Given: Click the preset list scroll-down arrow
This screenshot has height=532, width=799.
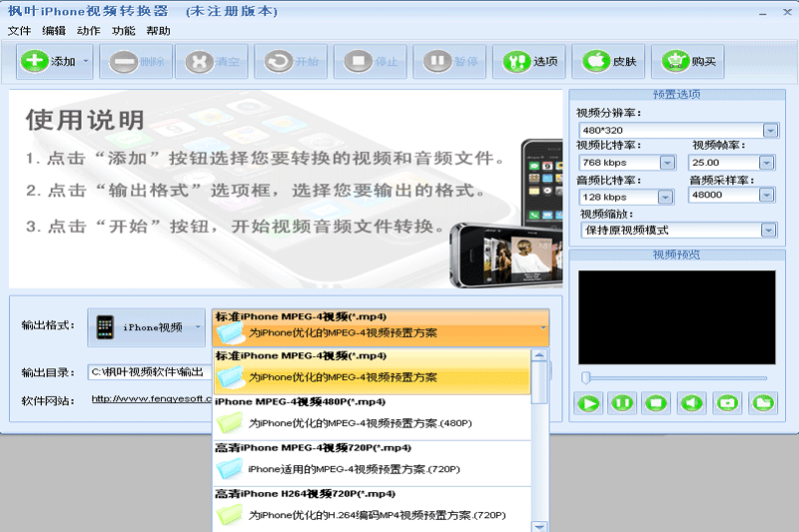Looking at the screenshot, I should [x=539, y=526].
